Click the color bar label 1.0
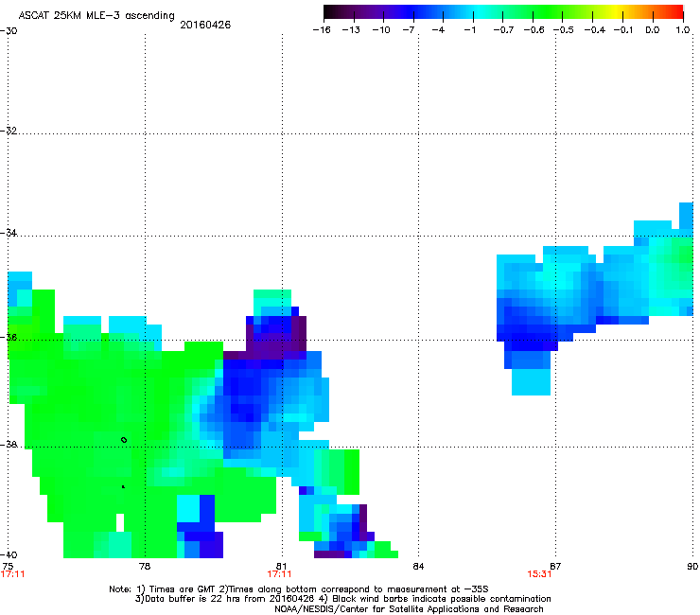700x615 pixels. [683, 30]
